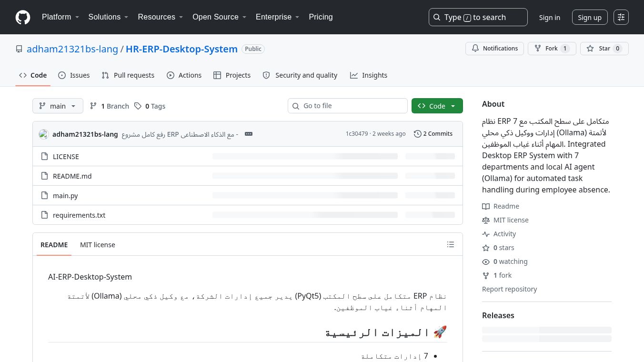Click the Report repository link
Screen dimensions: 644x362
[x=509, y=289]
